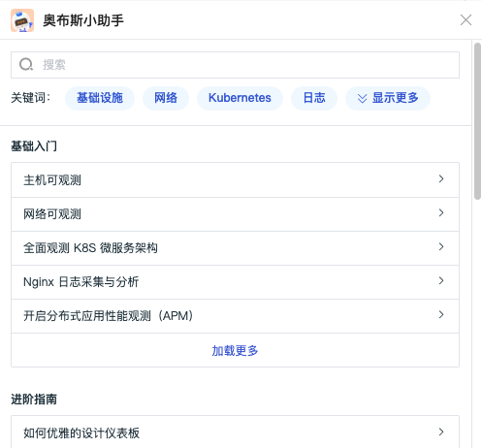The image size is (482, 448).
Task: Choose the 日志 keyword tag
Action: pos(314,98)
